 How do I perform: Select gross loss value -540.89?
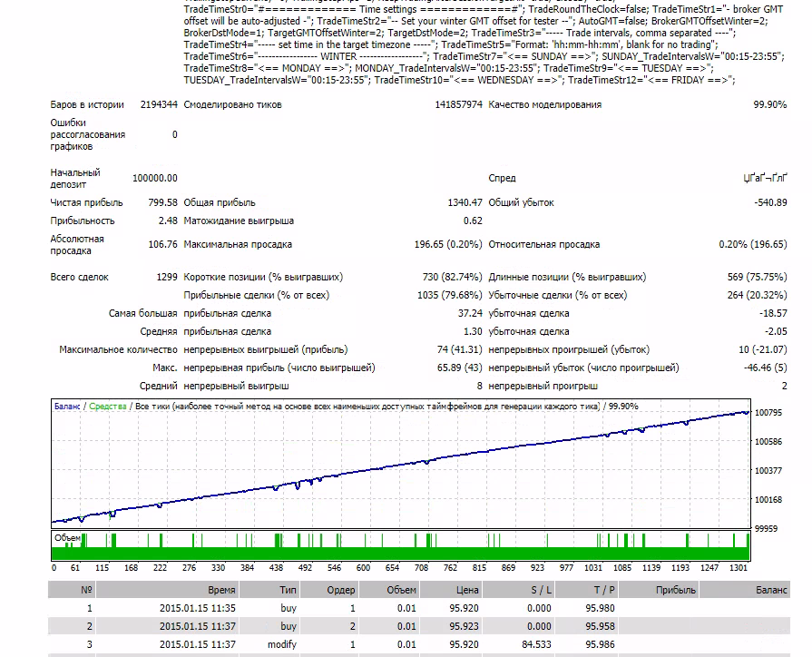pos(770,202)
